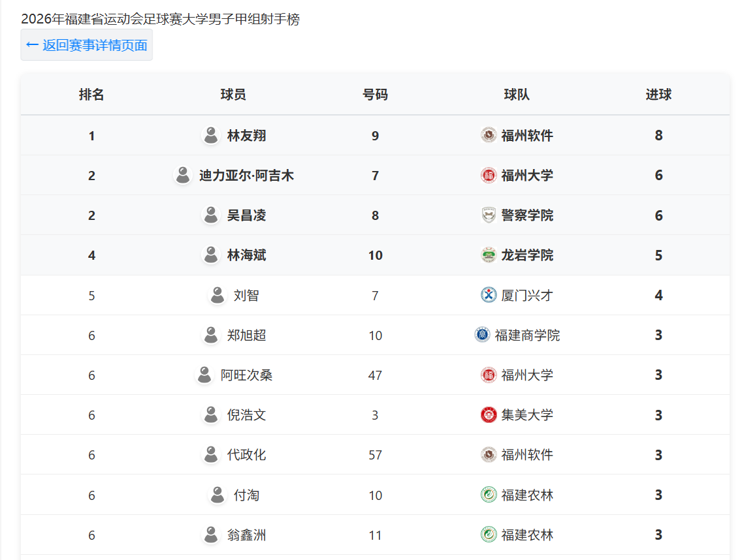The height and width of the screenshot is (560, 742).
Task: Select player name 迪力亚尔·阿吉木
Action: pyautogui.click(x=246, y=176)
